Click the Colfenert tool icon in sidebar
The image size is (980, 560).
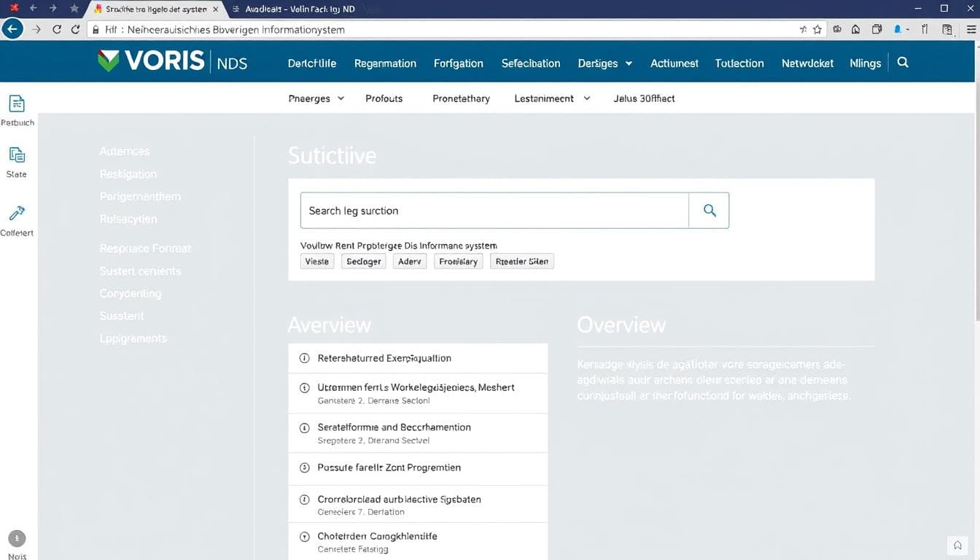coord(17,213)
